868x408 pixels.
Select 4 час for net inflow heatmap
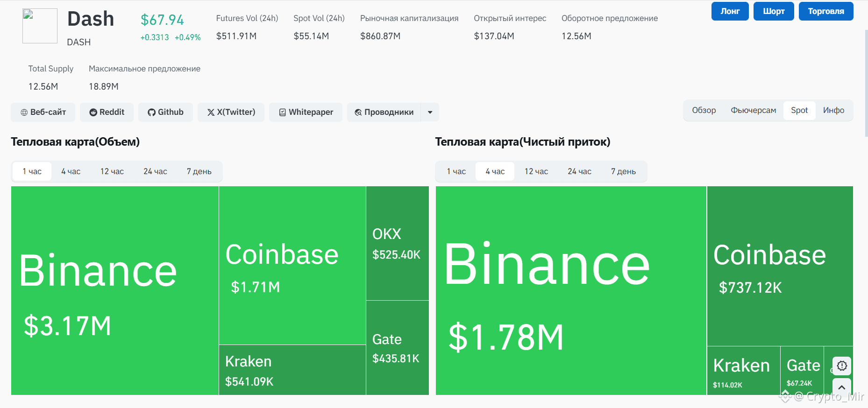pyautogui.click(x=495, y=171)
